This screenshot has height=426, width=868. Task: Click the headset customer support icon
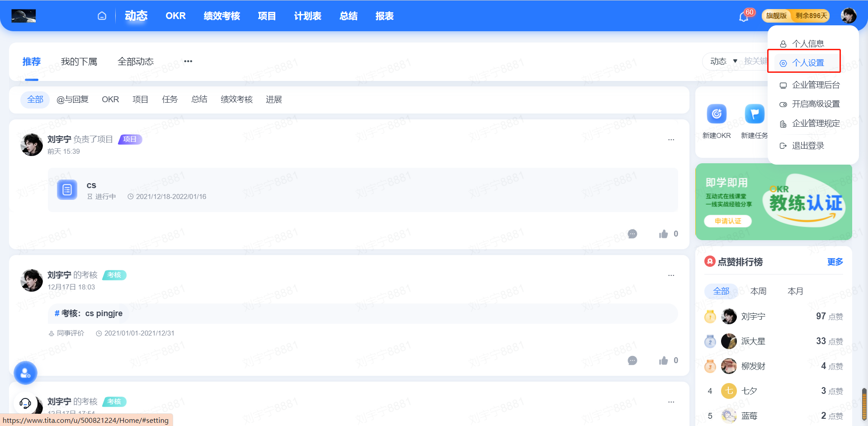click(25, 403)
